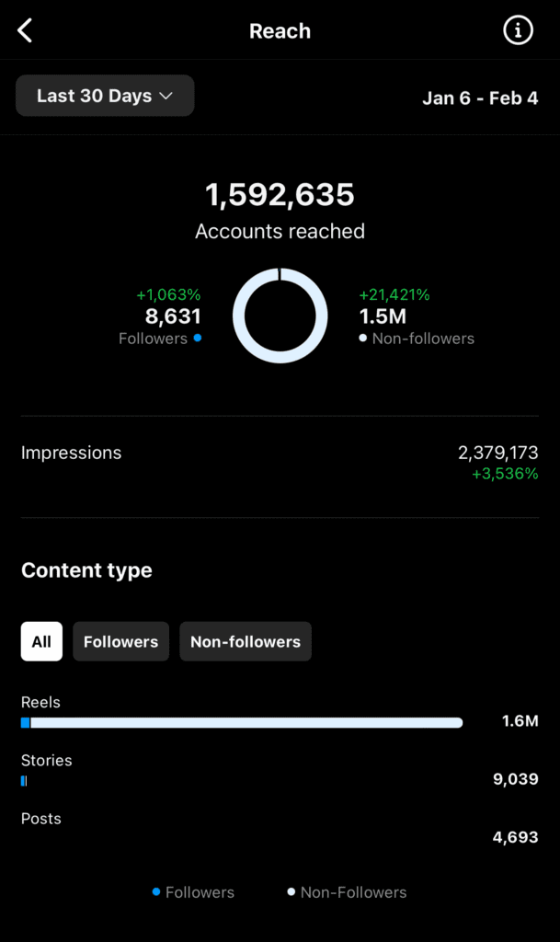Tap the back arrow icon

tap(25, 31)
